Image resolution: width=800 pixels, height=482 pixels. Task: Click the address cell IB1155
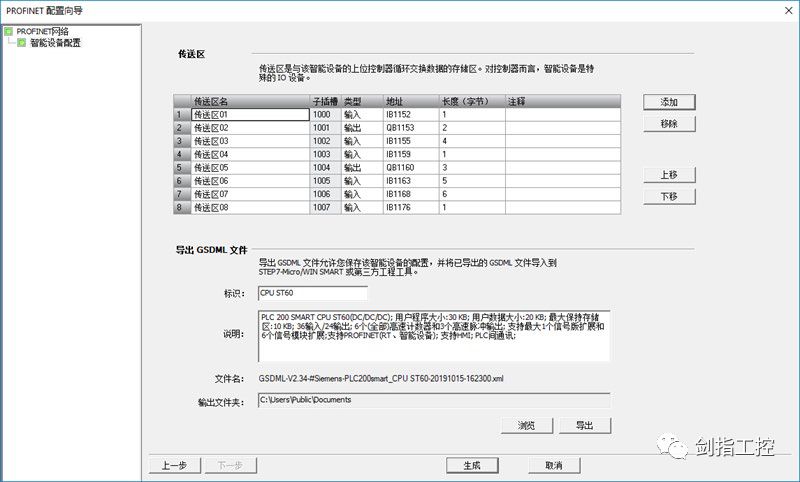click(411, 141)
